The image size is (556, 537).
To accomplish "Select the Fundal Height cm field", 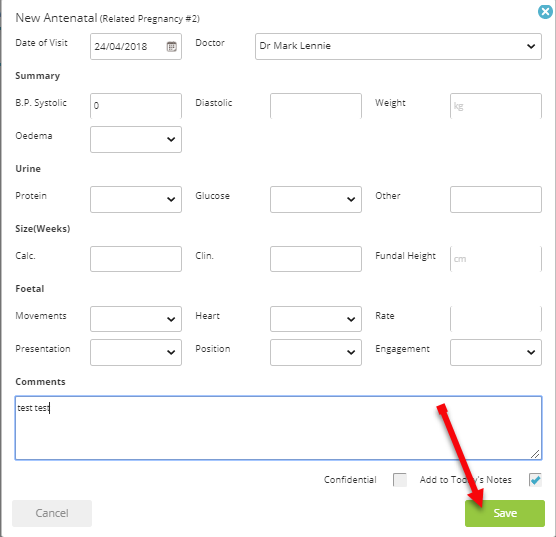I will point(496,259).
